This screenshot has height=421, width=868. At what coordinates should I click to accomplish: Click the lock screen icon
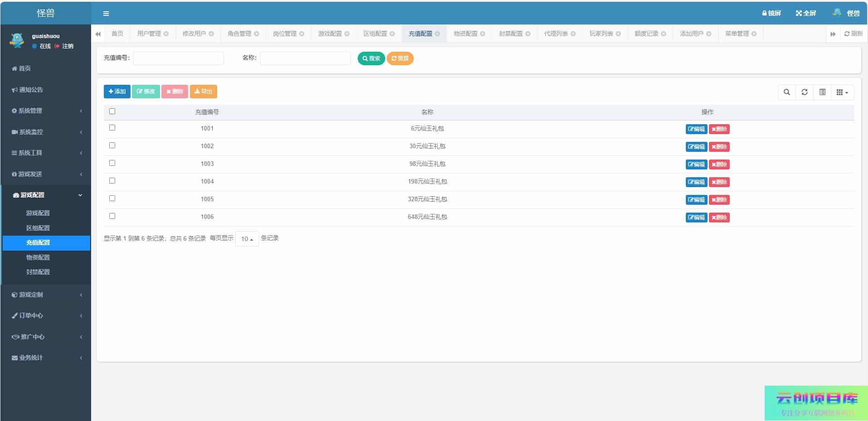click(765, 14)
